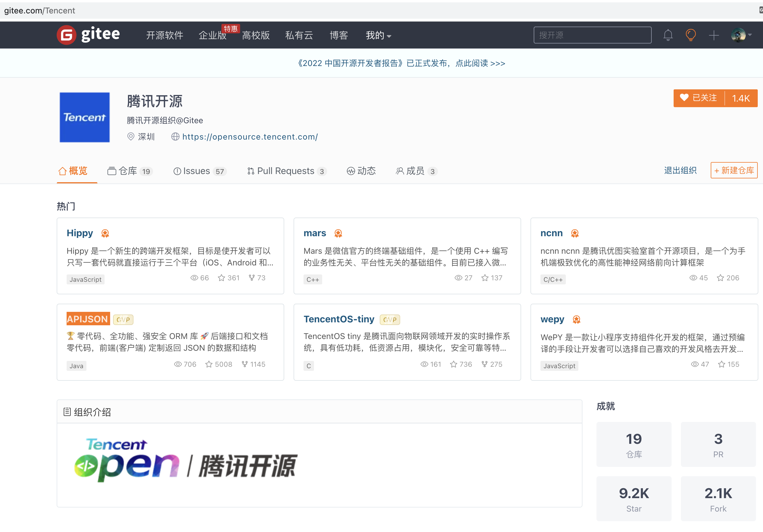Viewport: 763px width, 532px height.
Task: Click the 深圳 location pin icon
Action: [131, 136]
